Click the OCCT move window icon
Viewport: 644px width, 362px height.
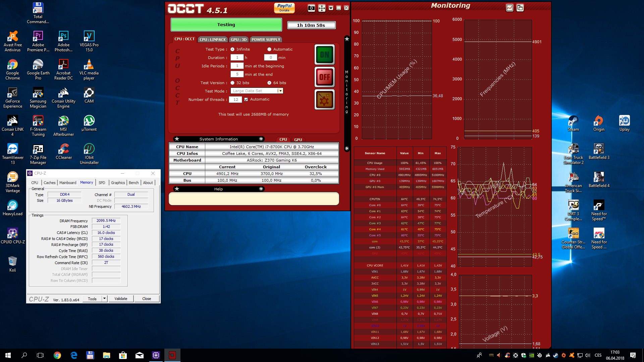[x=322, y=8]
